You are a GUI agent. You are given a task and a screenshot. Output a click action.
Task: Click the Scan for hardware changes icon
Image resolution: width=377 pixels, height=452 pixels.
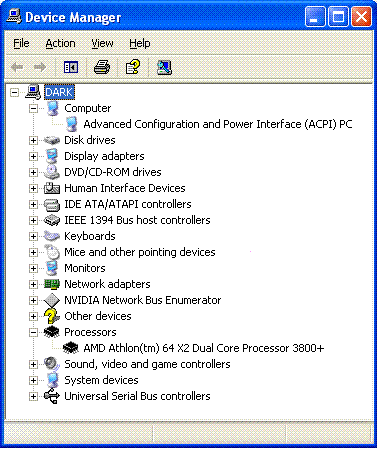pyautogui.click(x=164, y=67)
